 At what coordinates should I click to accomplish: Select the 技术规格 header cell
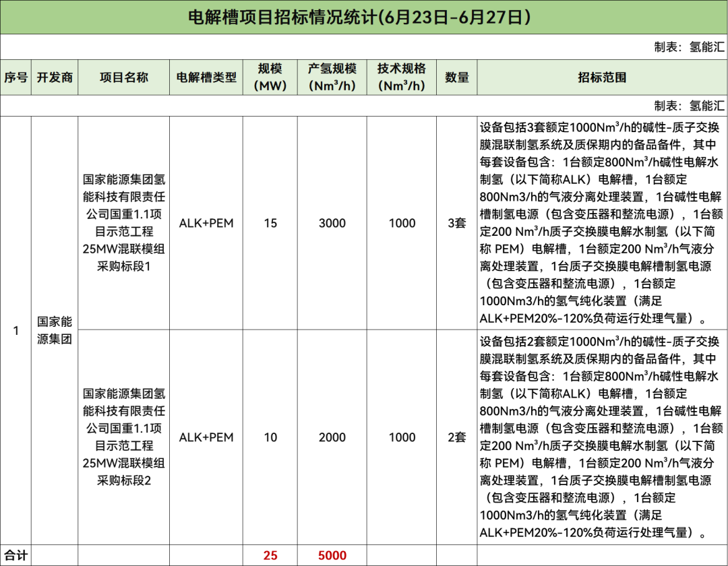(x=402, y=77)
